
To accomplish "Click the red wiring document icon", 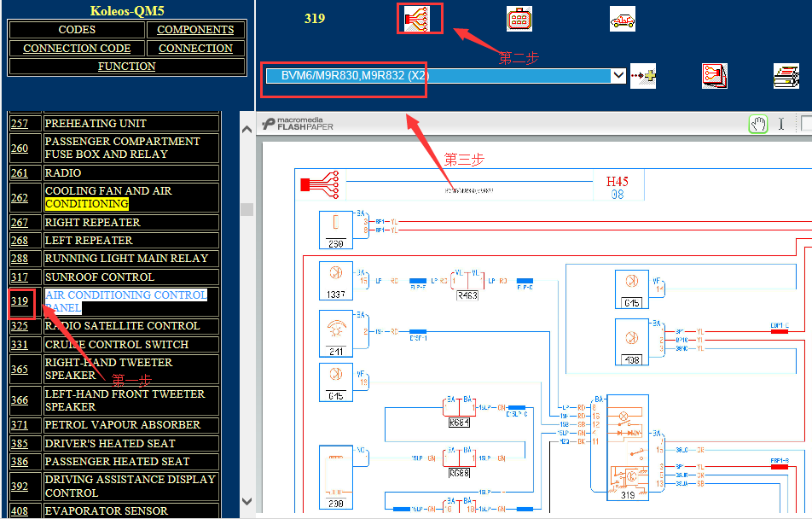I will [x=715, y=76].
